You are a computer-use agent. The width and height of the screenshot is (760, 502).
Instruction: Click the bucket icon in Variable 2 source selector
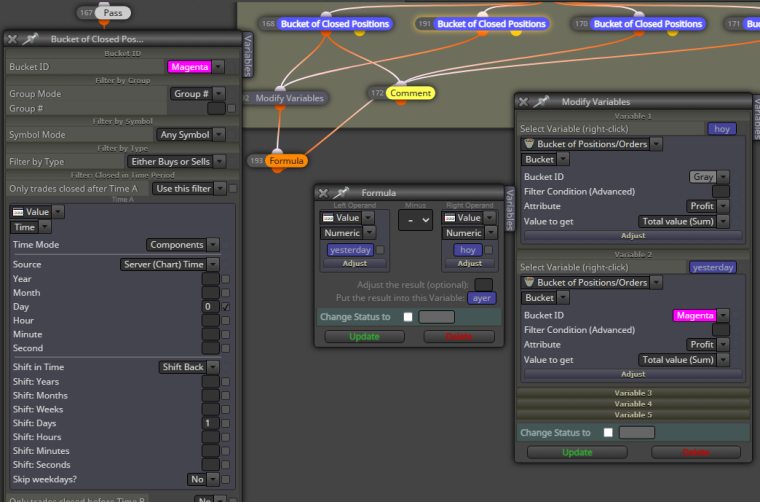[x=529, y=282]
